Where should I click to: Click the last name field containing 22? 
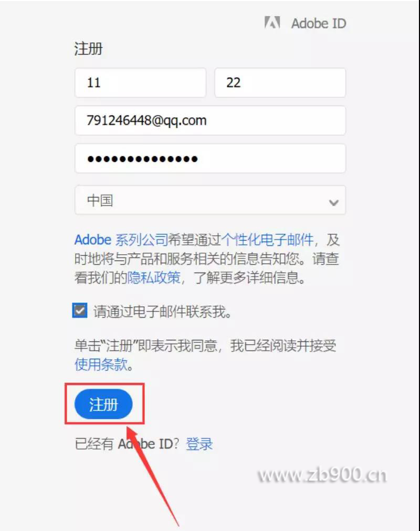(x=280, y=82)
